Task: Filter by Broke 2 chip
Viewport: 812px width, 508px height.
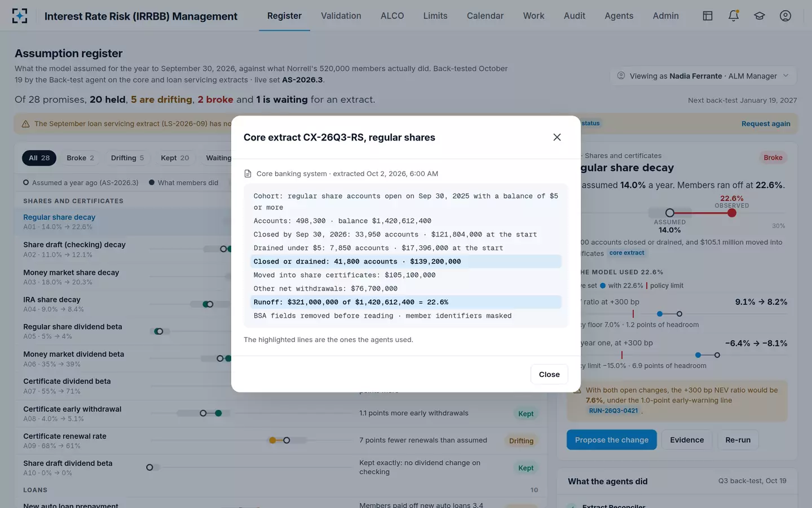Action: point(80,158)
